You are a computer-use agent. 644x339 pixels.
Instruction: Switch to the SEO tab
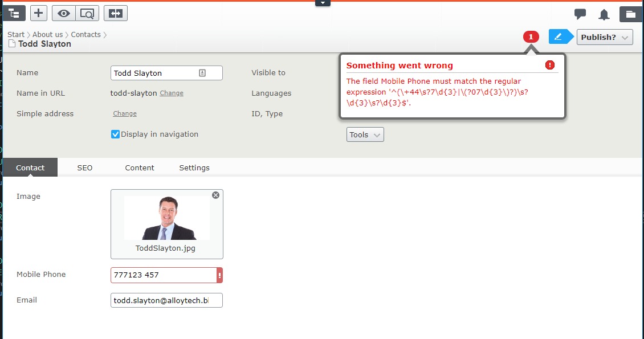point(85,168)
